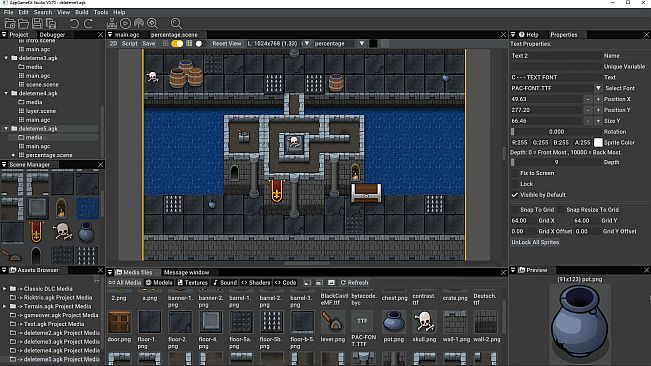This screenshot has width=651, height=366.
Task: Switch to main.agc editor tab
Action: pyautogui.click(x=127, y=35)
